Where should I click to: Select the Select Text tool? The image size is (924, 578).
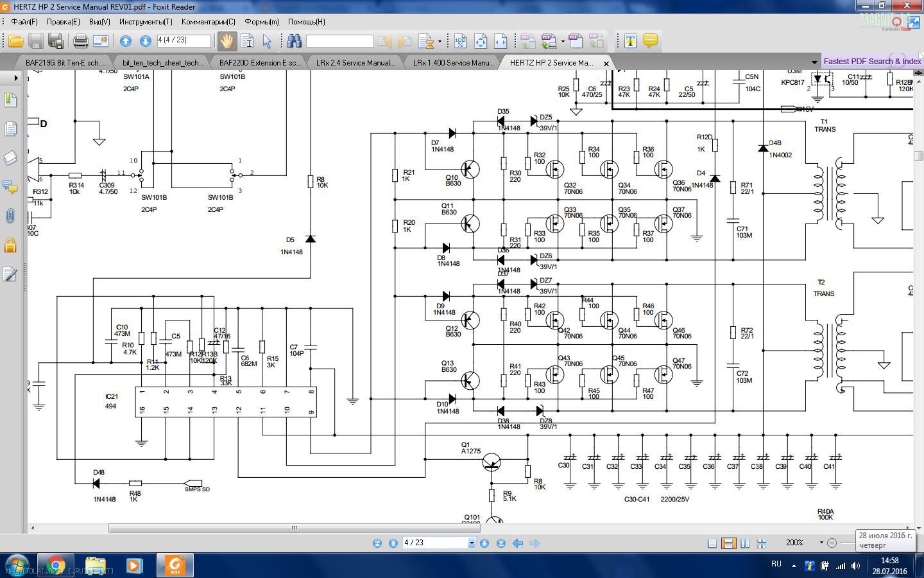(x=247, y=41)
